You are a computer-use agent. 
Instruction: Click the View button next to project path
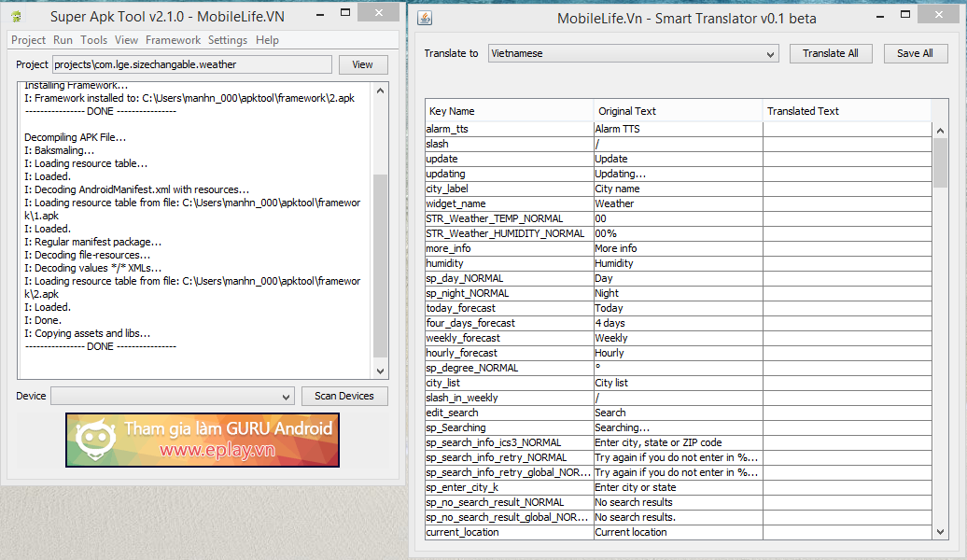pyautogui.click(x=362, y=64)
